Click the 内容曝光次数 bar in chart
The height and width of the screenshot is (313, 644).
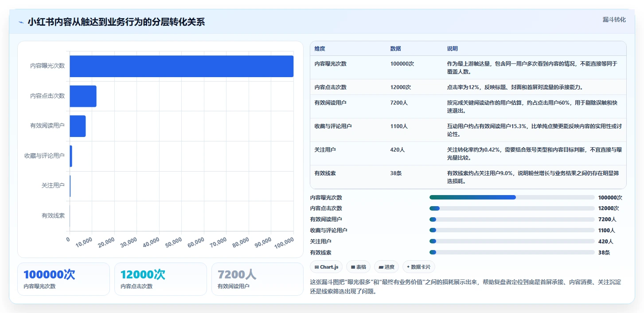pos(181,66)
